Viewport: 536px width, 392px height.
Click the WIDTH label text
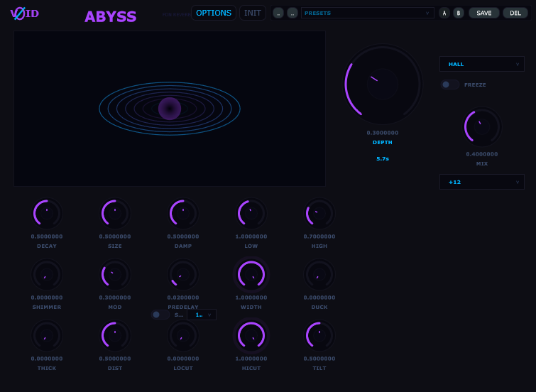[x=251, y=307]
